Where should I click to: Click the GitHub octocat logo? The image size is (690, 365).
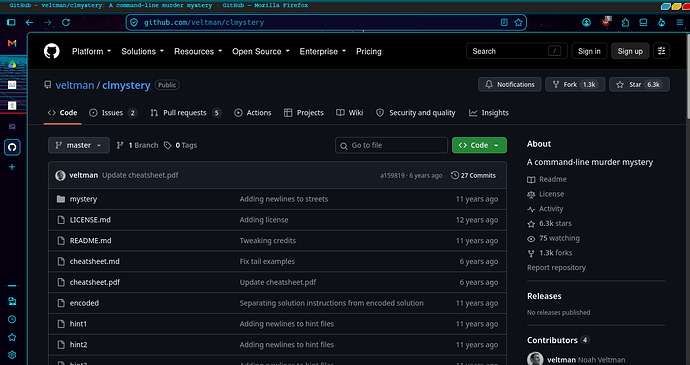51,51
